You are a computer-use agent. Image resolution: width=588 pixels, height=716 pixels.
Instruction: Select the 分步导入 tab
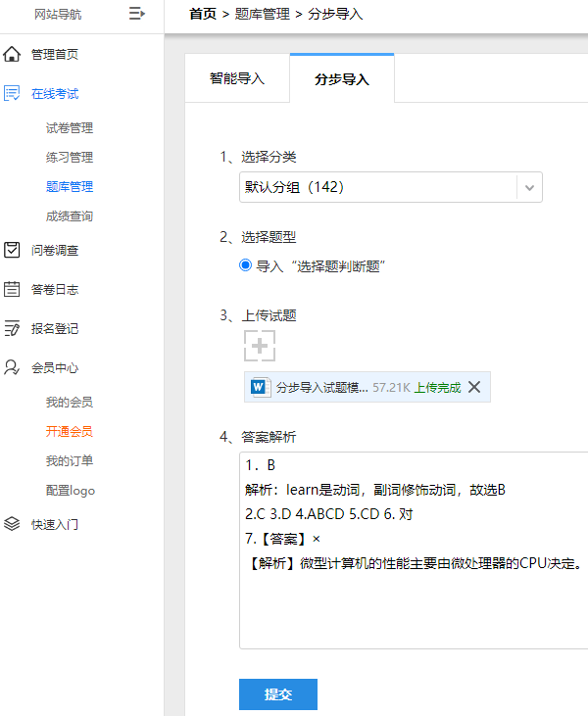(342, 78)
